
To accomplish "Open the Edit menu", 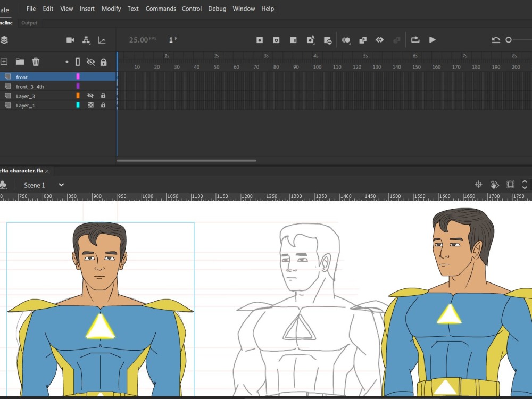I will (48, 9).
